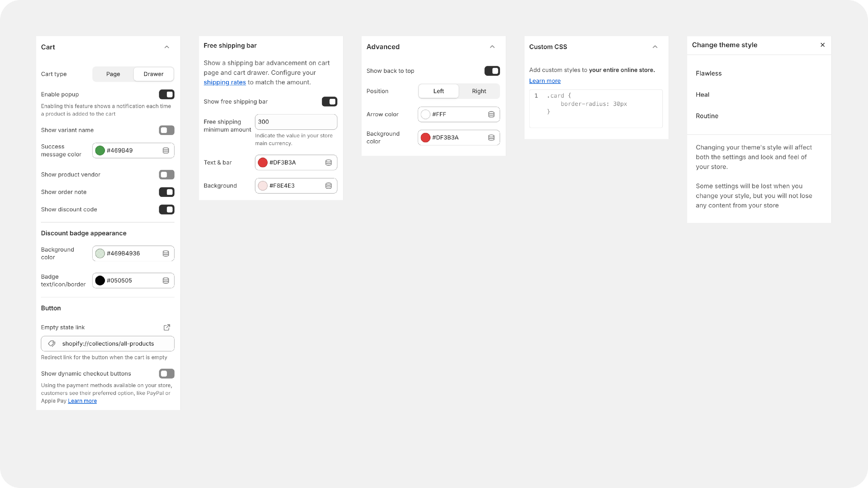Set back to top position to Right
Viewport: 868px width, 488px height.
click(x=479, y=91)
